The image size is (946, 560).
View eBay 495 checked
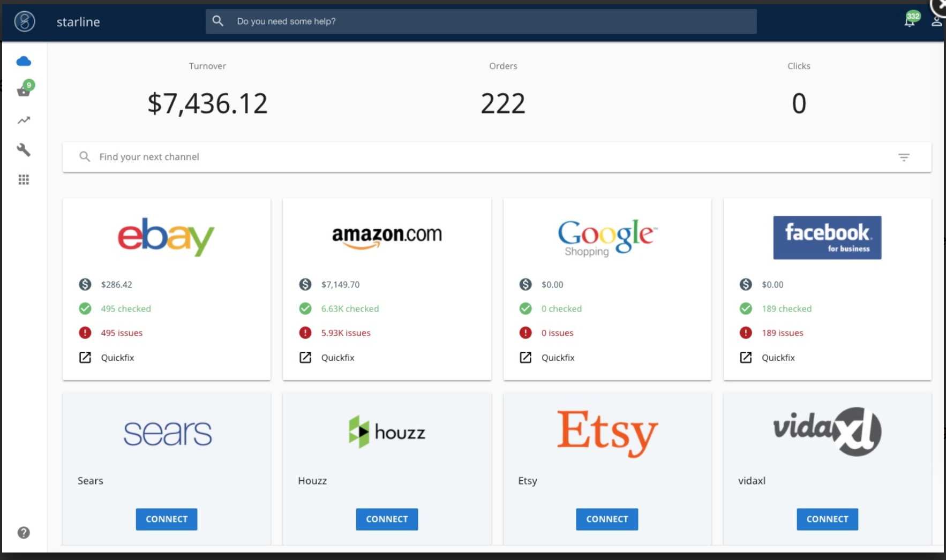coord(126,309)
